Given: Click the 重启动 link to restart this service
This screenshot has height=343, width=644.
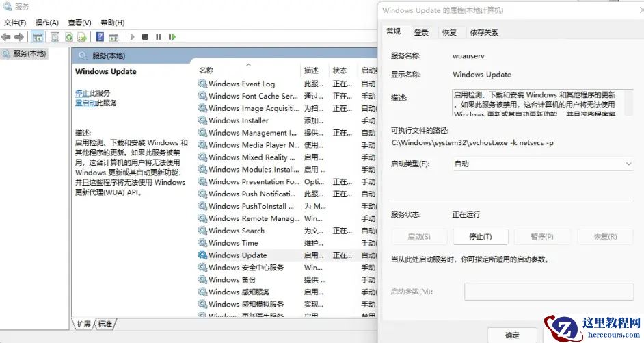Looking at the screenshot, I should coord(85,103).
